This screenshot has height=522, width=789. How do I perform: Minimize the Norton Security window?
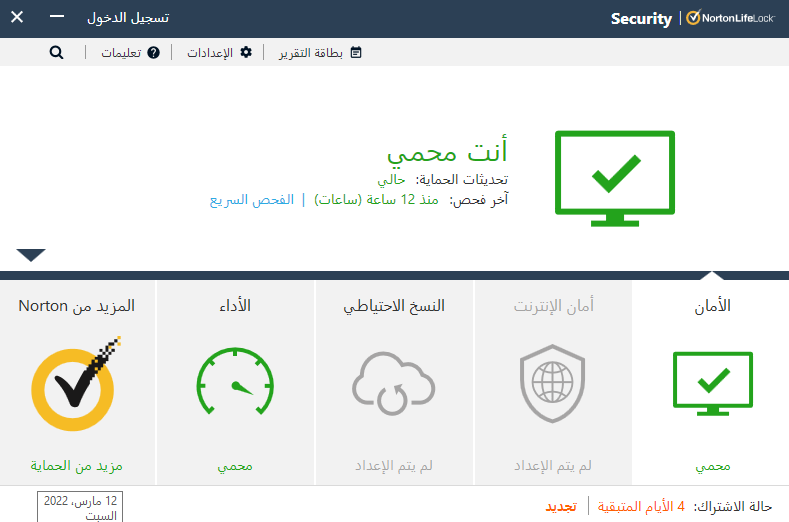click(x=57, y=17)
